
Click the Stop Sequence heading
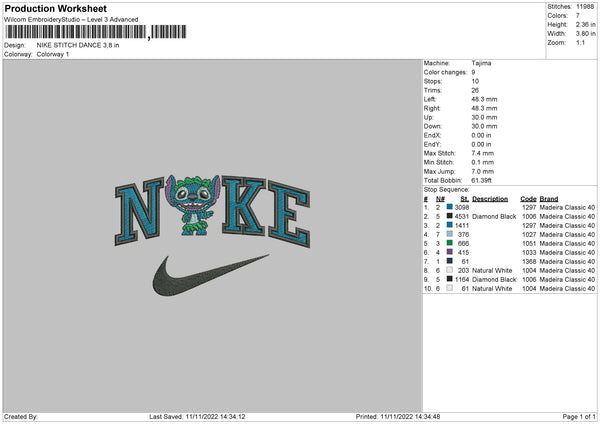[x=446, y=190]
